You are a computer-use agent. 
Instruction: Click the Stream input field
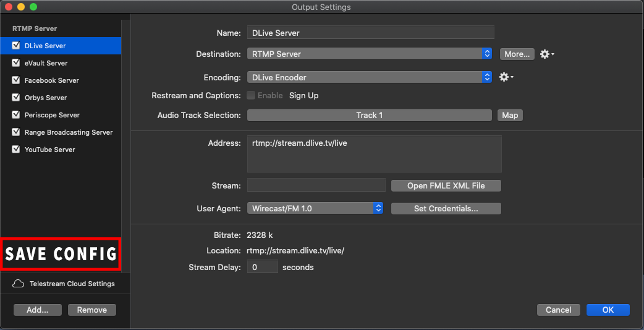pyautogui.click(x=316, y=185)
